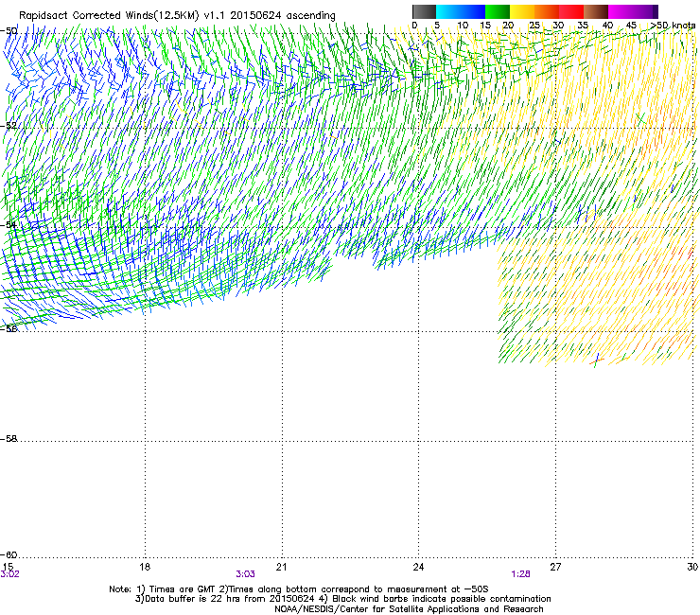700x615 pixels.
Task: Click the "-60" latitude axis label
Action: pos(9,554)
